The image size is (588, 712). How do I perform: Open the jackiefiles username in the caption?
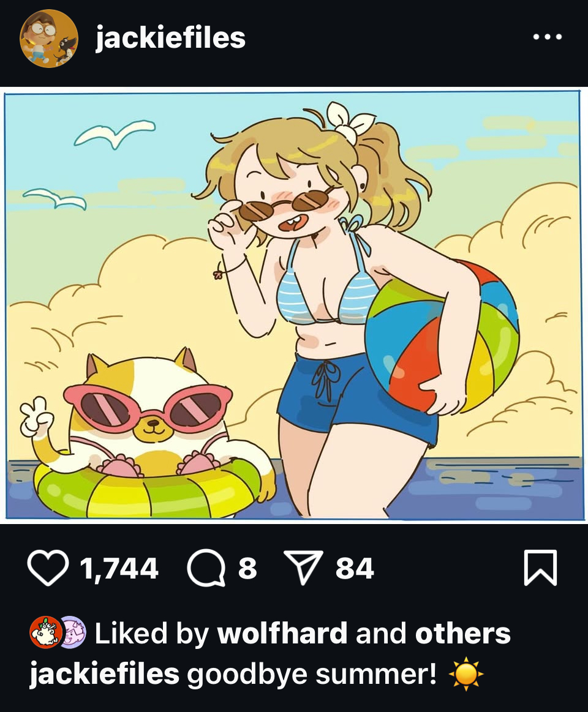[105, 674]
